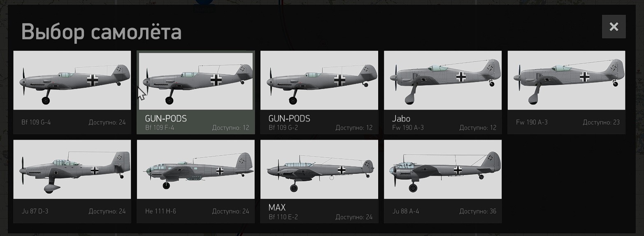This screenshot has width=644, height=236.
Task: Pick the Bf 109 G-2 GUN-PODS plane image
Action: (x=319, y=80)
